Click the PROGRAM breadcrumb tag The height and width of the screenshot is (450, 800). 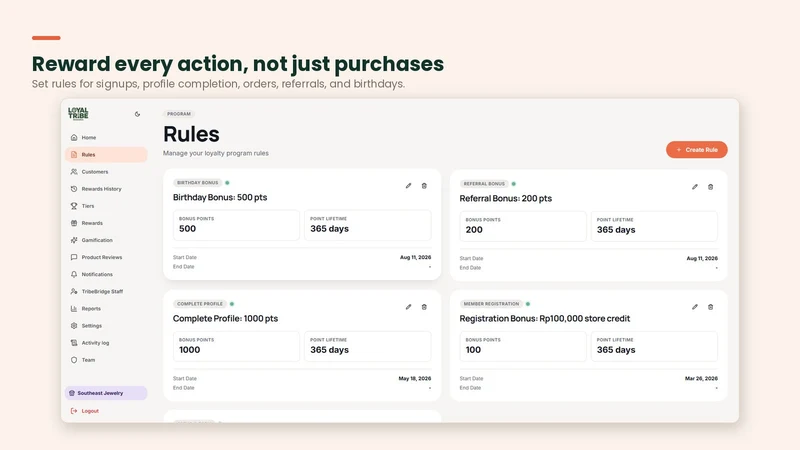179,114
